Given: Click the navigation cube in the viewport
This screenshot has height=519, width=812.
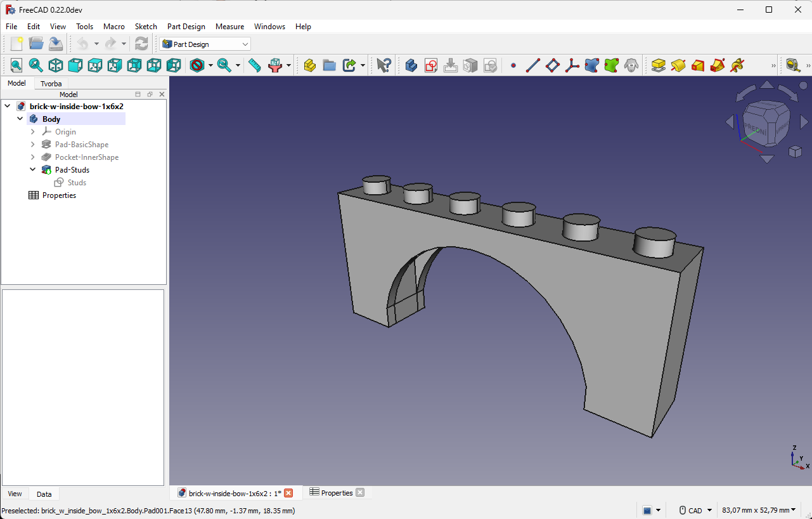Looking at the screenshot, I should click(x=766, y=124).
